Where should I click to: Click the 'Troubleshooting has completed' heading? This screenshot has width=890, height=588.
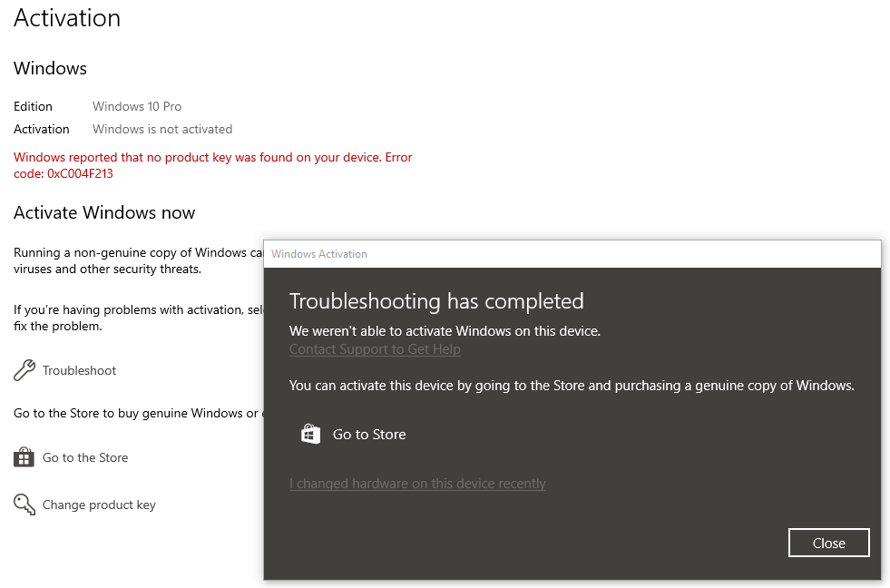(x=436, y=301)
